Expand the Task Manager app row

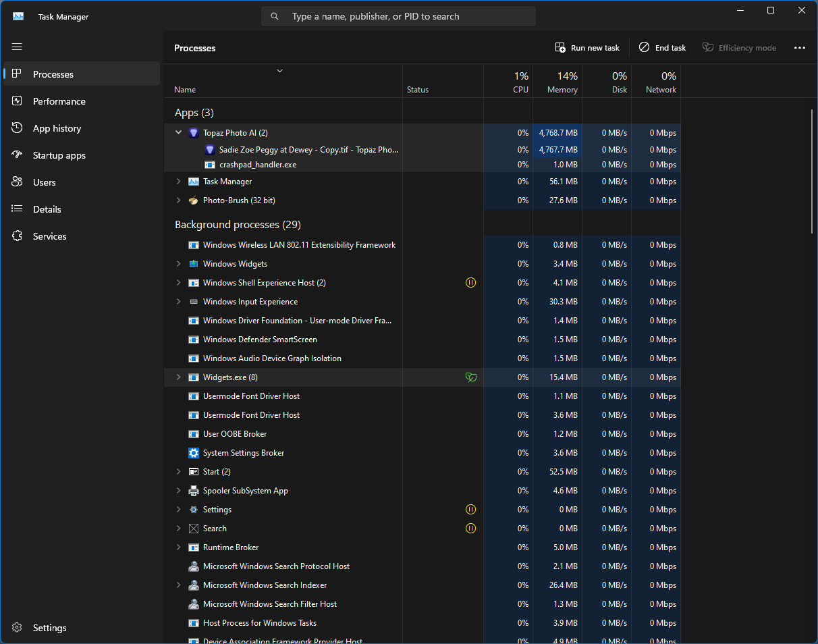point(178,182)
